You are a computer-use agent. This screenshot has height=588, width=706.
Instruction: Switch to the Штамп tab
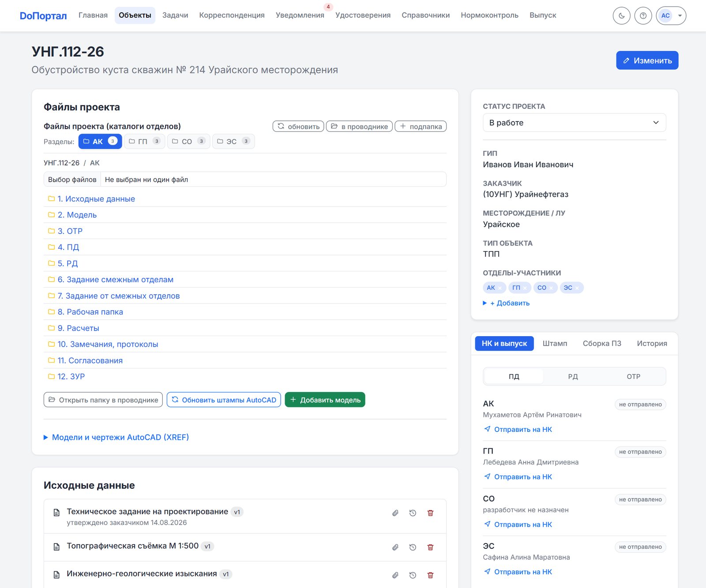555,344
